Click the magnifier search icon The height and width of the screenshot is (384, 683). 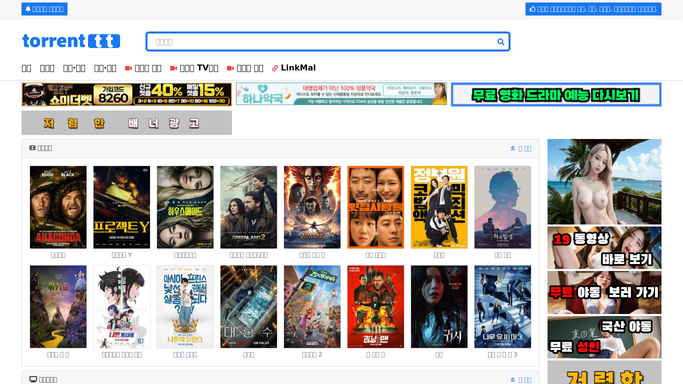click(500, 42)
